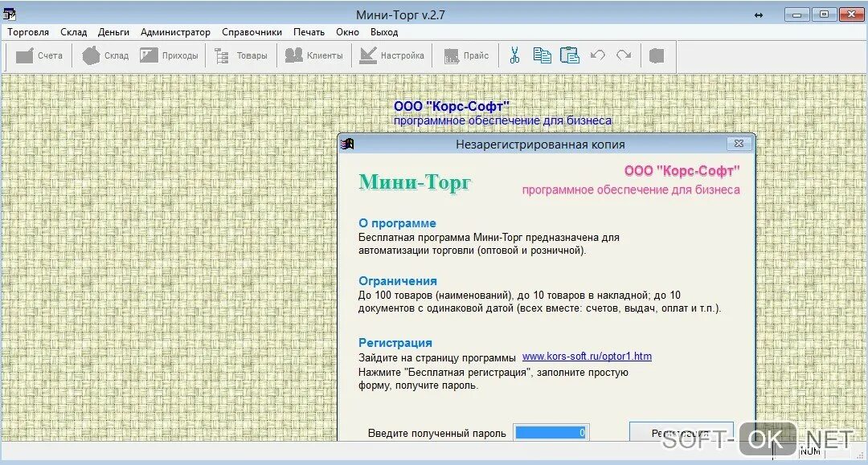Viewport: 868px width, 465px height.
Task: Open the Клиенты toolbar button
Action: 314,56
